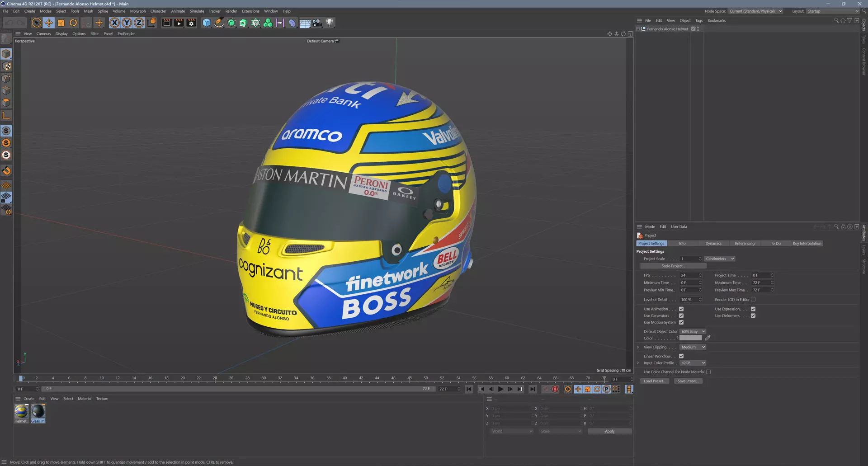Switch the coordinate system icon

pos(152,23)
